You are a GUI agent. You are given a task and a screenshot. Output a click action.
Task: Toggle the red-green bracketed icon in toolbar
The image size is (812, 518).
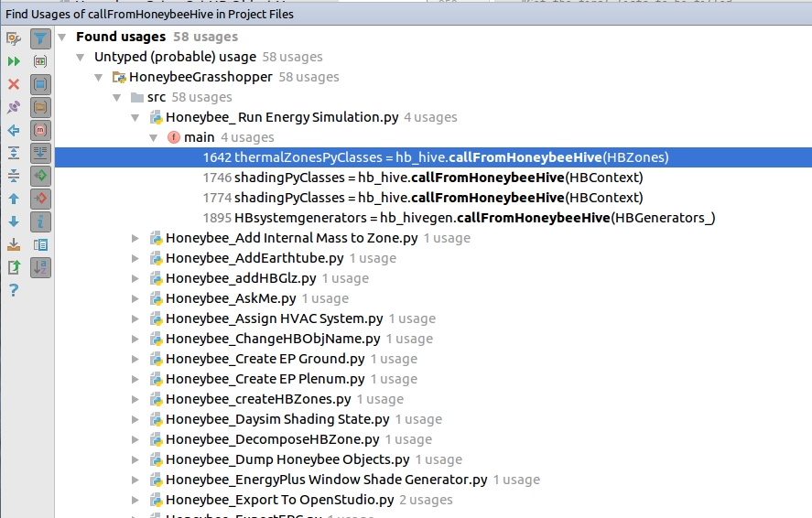[40, 61]
